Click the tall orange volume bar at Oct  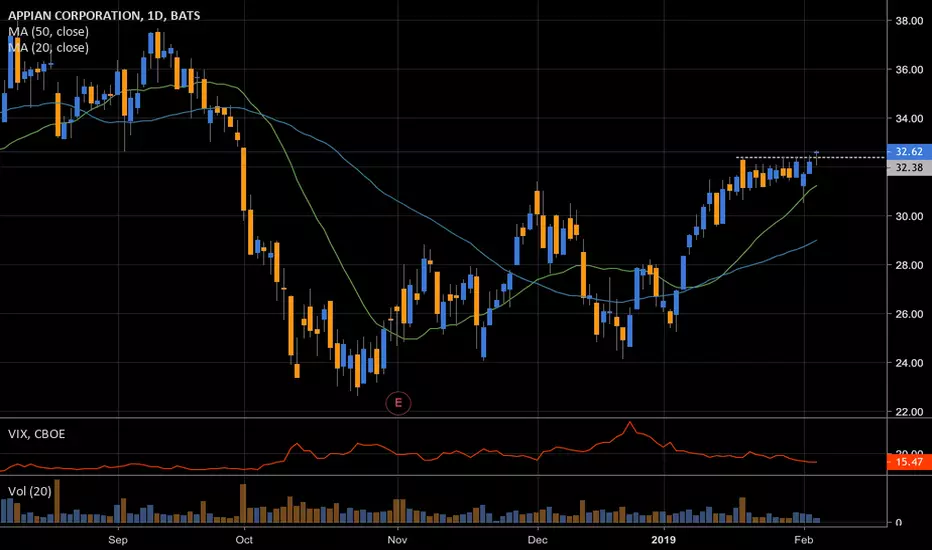[x=243, y=504]
